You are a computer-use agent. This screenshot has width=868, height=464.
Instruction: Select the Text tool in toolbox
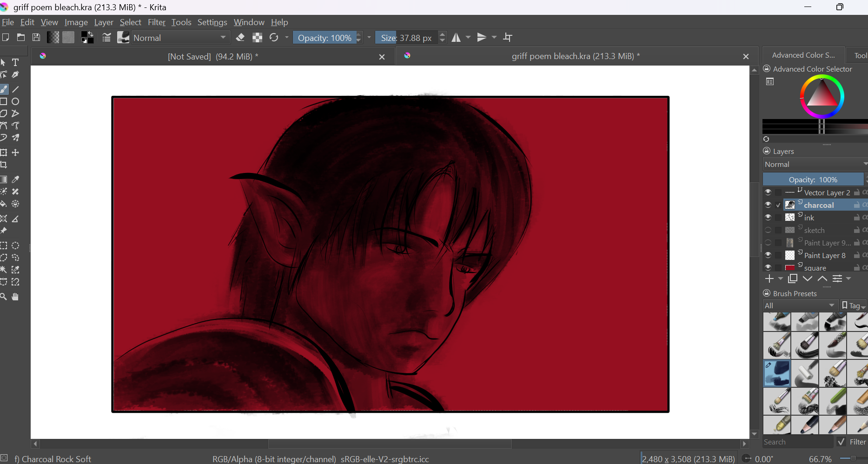(x=15, y=62)
